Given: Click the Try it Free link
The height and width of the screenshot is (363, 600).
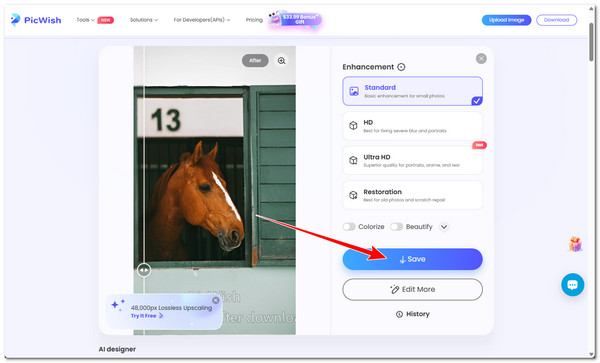Looking at the screenshot, I should [147, 316].
